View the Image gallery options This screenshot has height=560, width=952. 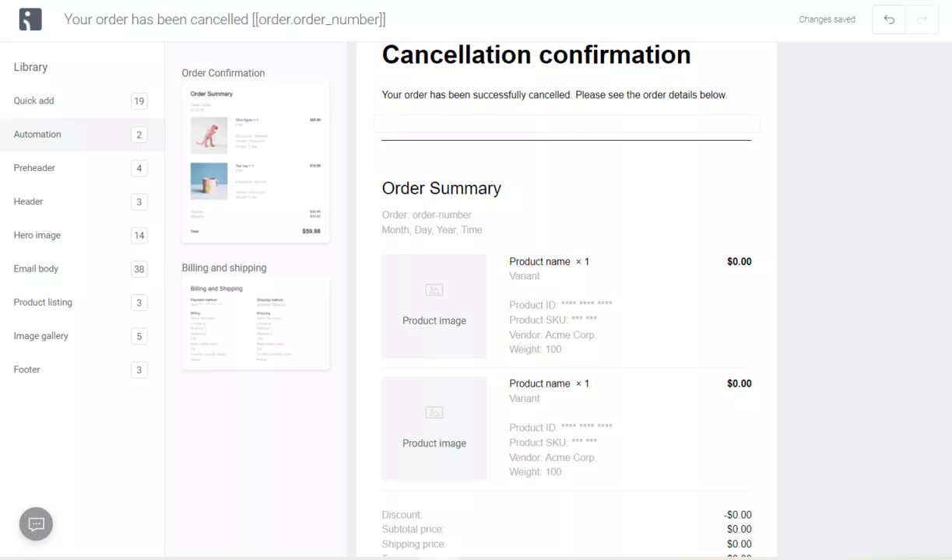pos(40,335)
